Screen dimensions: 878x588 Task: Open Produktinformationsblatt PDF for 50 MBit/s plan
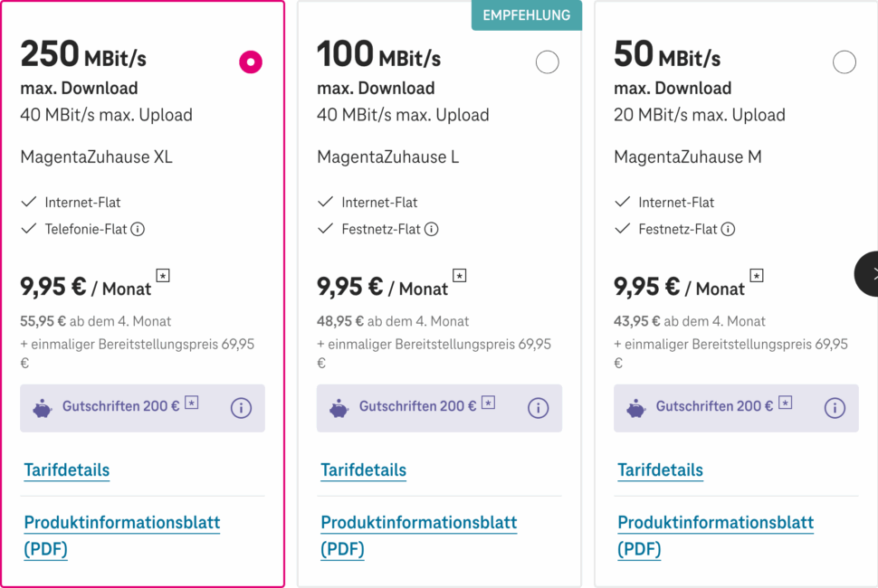[715, 523]
